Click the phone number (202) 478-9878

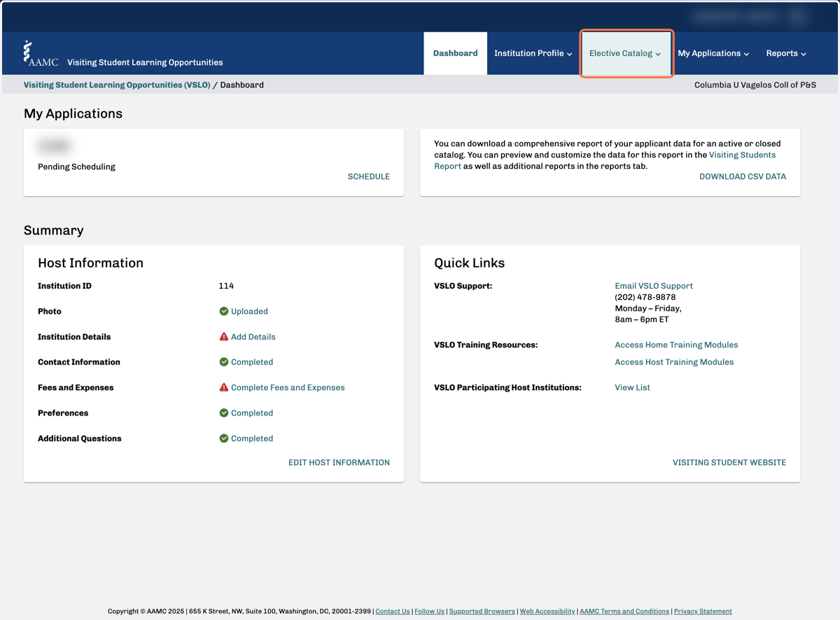click(x=645, y=297)
